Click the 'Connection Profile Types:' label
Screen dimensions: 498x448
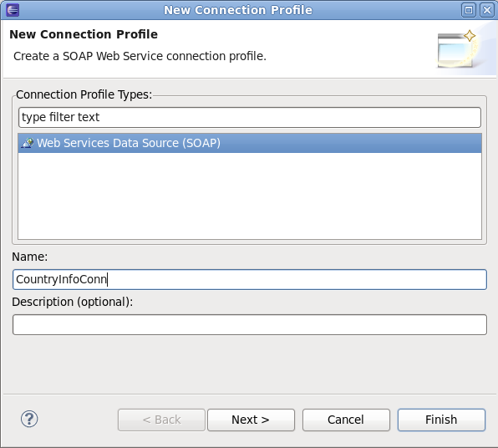[84, 94]
